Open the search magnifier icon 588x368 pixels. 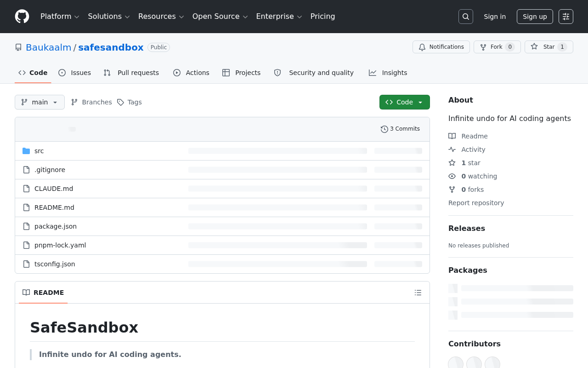pos(466,17)
